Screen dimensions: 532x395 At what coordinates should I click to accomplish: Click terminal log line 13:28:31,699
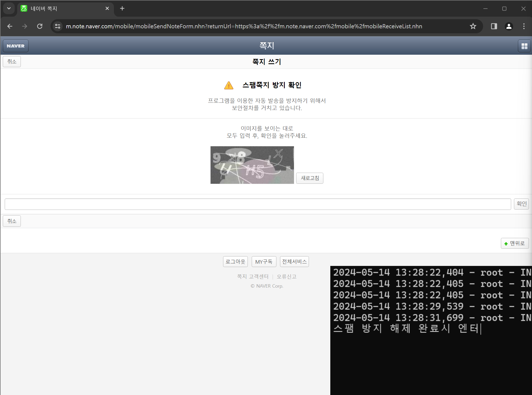pyautogui.click(x=432, y=318)
